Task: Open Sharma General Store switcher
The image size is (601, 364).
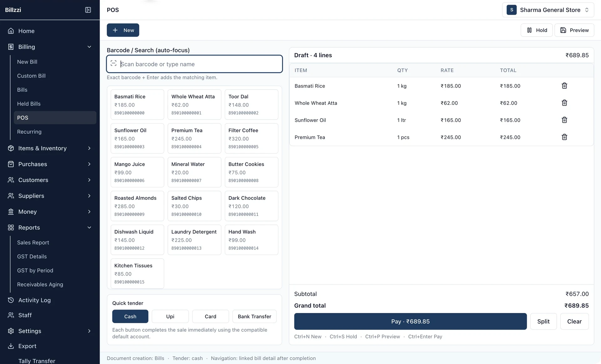Action: click(x=548, y=10)
